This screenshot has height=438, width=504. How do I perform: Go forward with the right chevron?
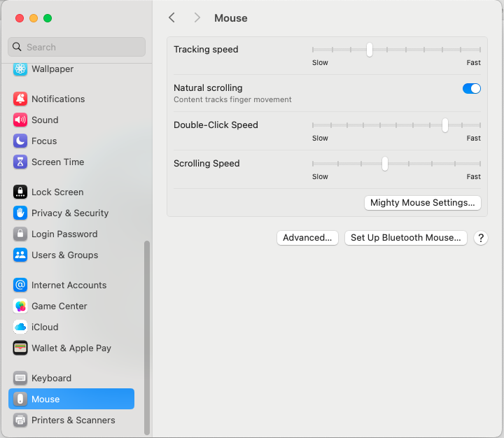(x=197, y=17)
